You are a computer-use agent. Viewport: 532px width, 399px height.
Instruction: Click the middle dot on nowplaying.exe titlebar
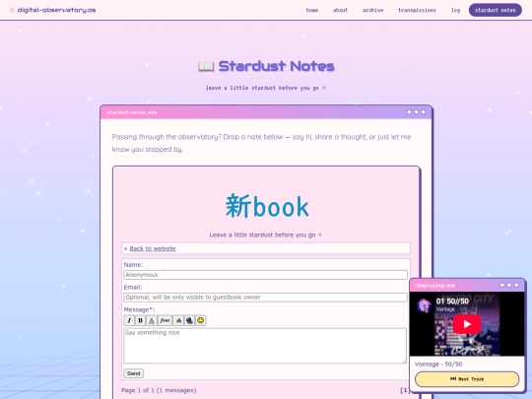click(509, 285)
